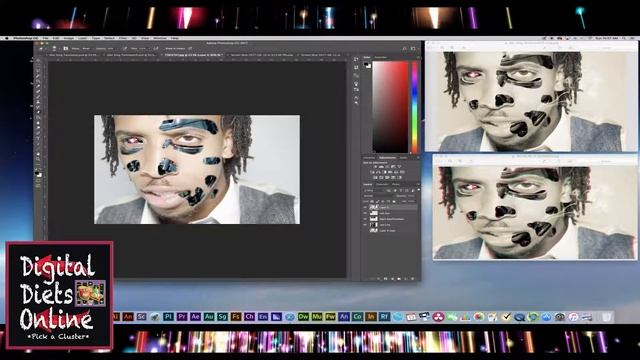The image size is (640, 360).
Task: Open Character Animator (Ch) from the Dock
Action: click(249, 316)
